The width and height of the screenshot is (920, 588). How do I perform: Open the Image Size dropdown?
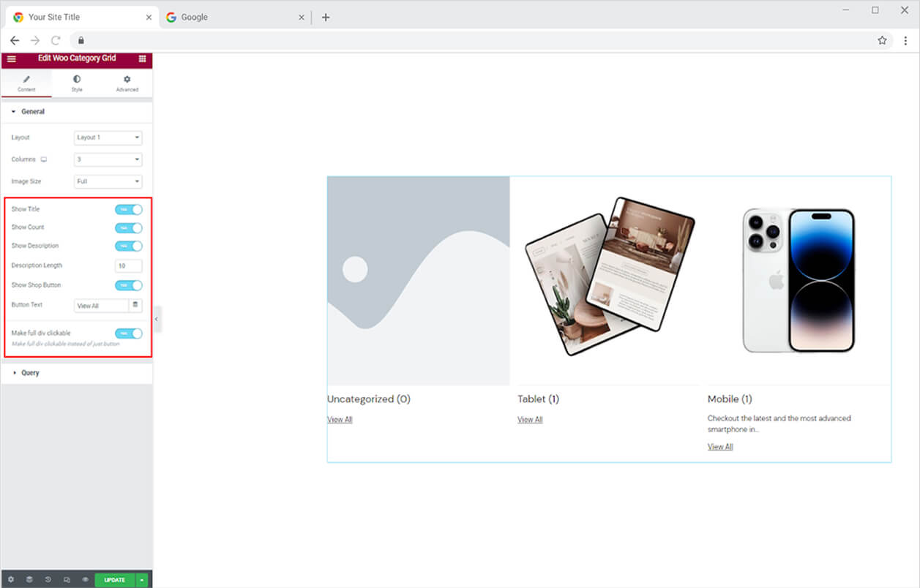(x=108, y=181)
